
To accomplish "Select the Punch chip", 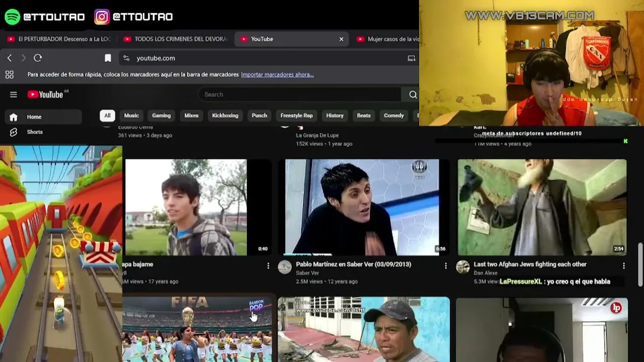I will 259,116.
